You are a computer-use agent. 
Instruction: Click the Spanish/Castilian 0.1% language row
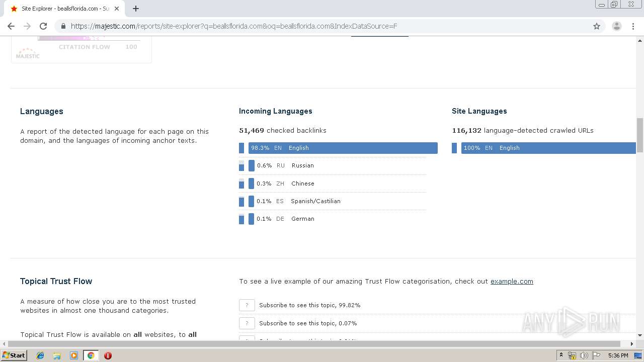point(333,201)
